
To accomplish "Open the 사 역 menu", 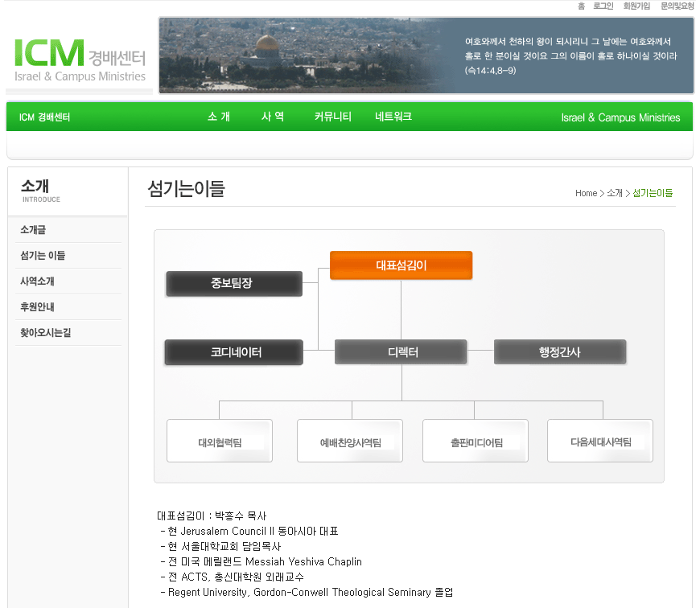I will tap(272, 117).
